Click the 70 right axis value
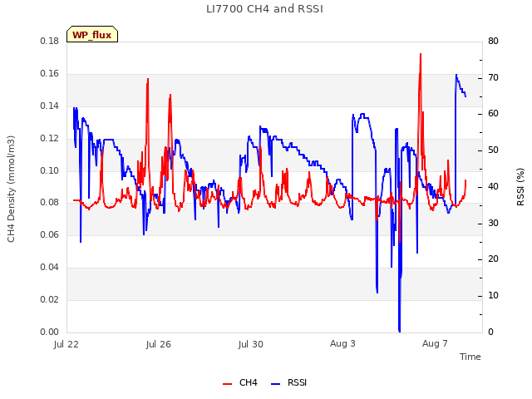This screenshot has width=532, height=399. [x=493, y=77]
